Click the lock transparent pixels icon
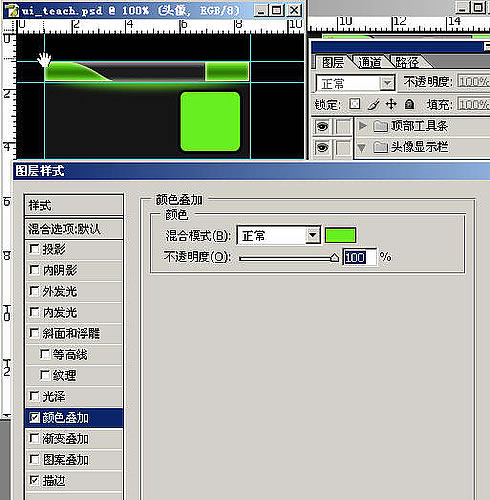 coord(355,104)
